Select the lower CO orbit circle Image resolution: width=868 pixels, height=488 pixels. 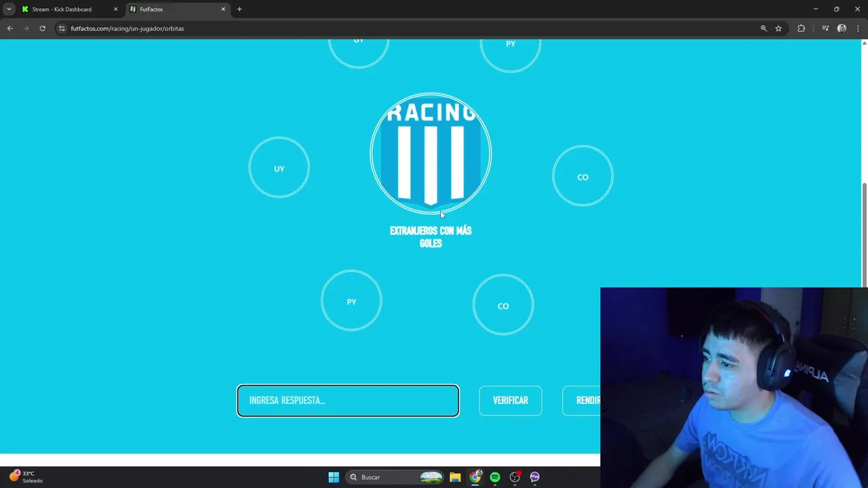pyautogui.click(x=503, y=305)
